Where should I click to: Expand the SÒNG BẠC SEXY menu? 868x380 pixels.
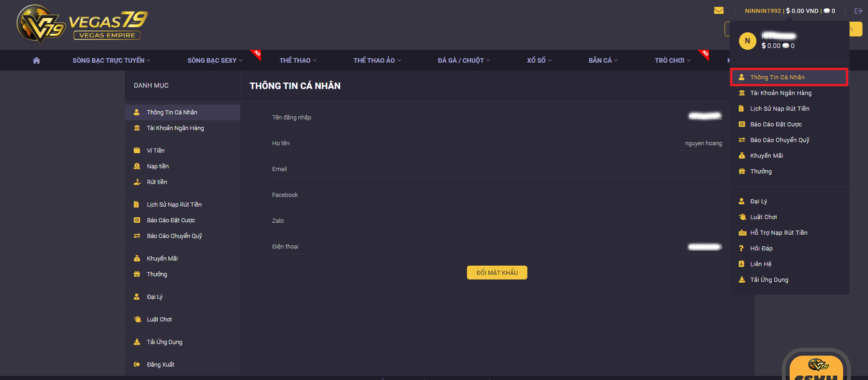215,60
